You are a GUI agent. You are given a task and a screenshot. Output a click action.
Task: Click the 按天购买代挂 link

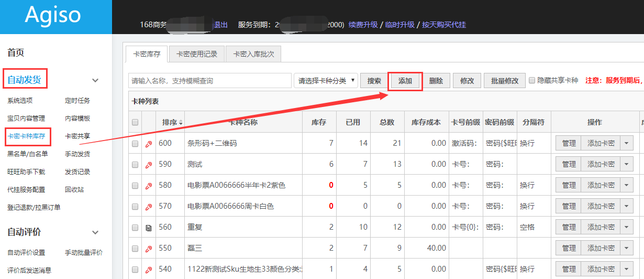pyautogui.click(x=444, y=25)
